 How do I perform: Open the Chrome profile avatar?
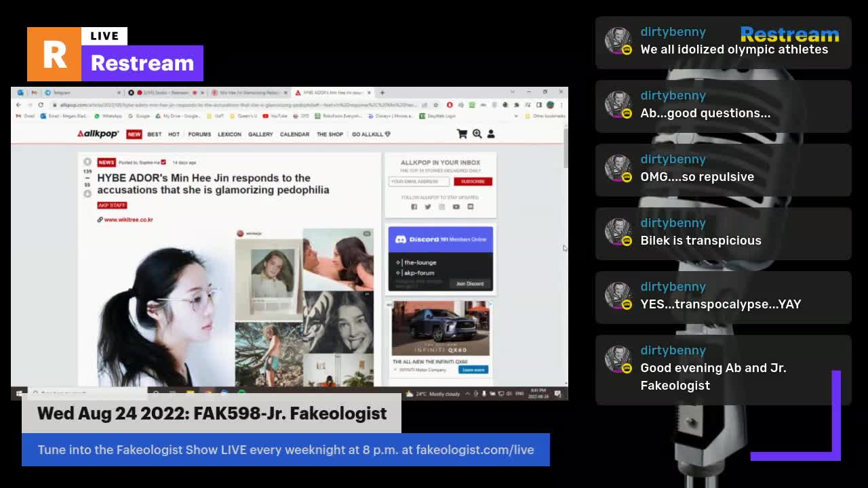point(551,105)
